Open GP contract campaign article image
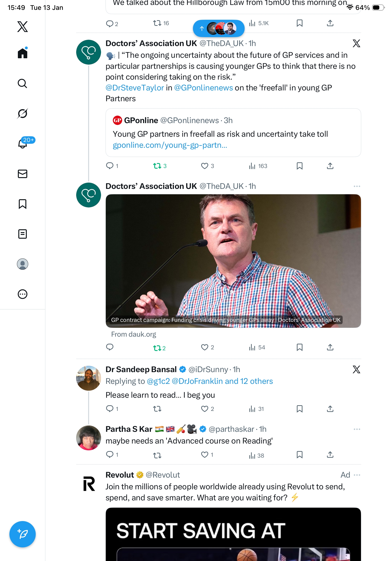This screenshot has width=392, height=561. 233,261
